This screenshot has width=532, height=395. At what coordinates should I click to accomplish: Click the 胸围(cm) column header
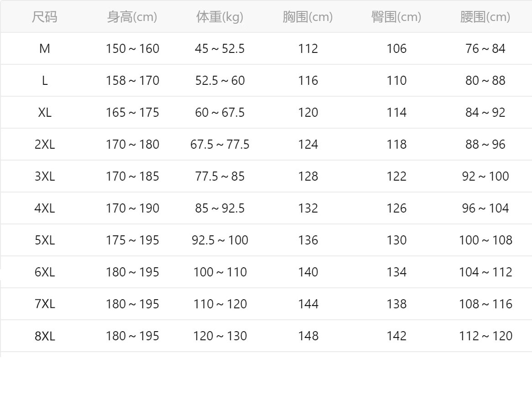pos(308,17)
